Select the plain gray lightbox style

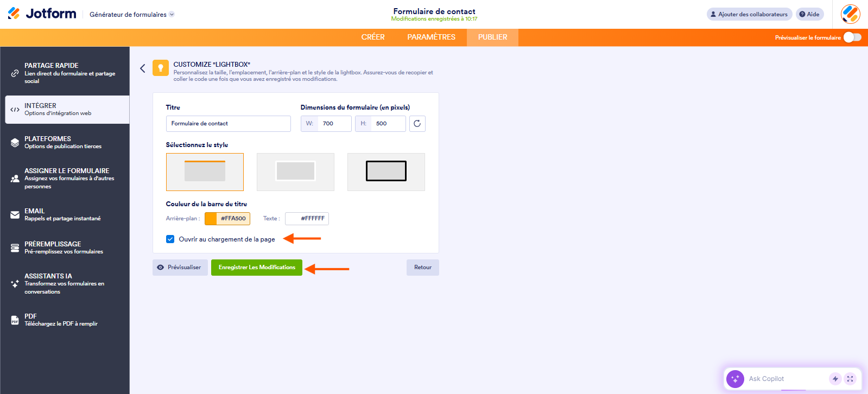295,172
